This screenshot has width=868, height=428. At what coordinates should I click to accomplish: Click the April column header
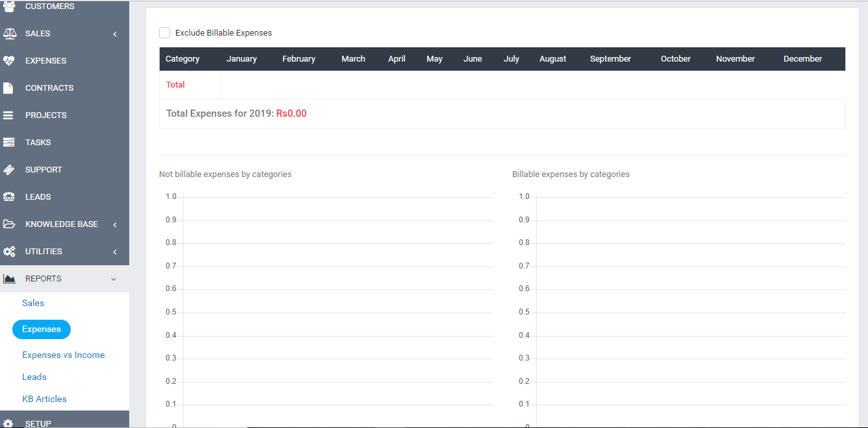coord(397,59)
